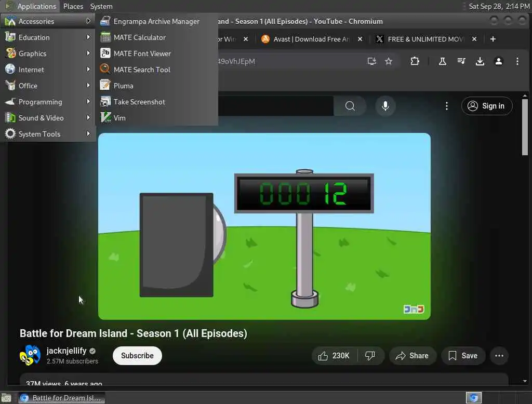532x404 pixels.
Task: Open a new tab with plus button
Action: (x=493, y=39)
